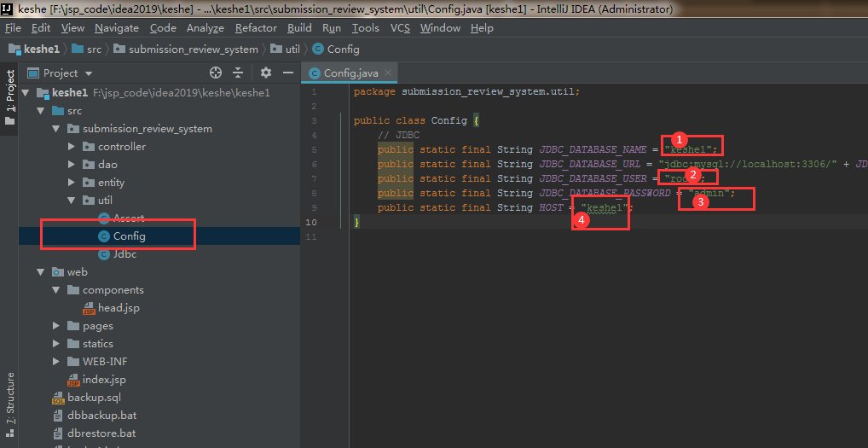Click the IntelliJ IDEA logo in title bar
The height and width of the screenshot is (448, 868).
(x=8, y=9)
